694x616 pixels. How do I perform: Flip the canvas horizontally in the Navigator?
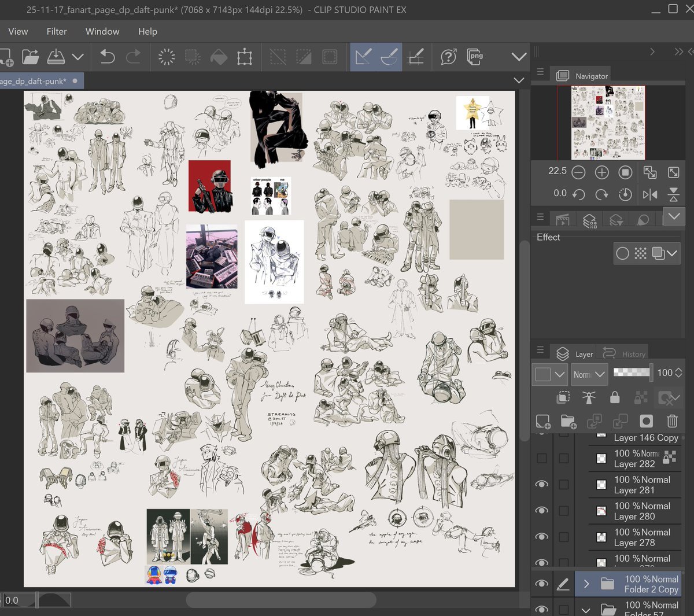[649, 194]
